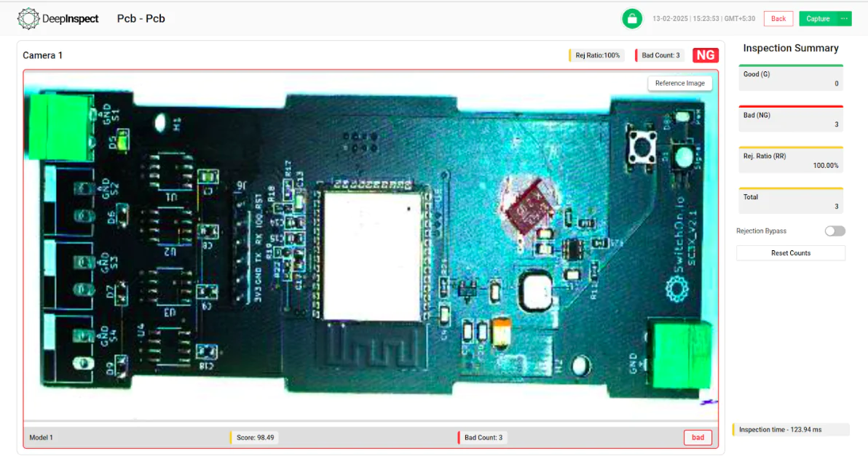Viewport: 868px width, 459px height.
Task: Click the Rej. Ratio (RR) card showing 100.00%
Action: [791, 160]
